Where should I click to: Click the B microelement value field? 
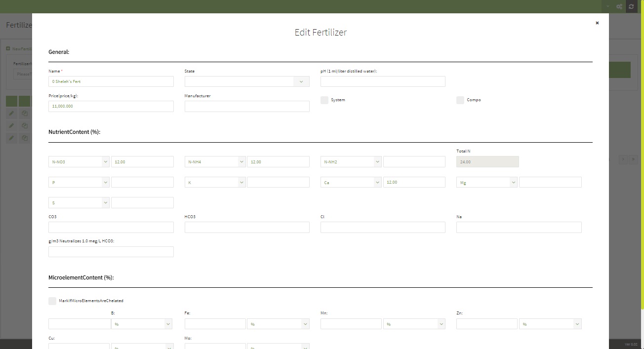[x=79, y=324]
